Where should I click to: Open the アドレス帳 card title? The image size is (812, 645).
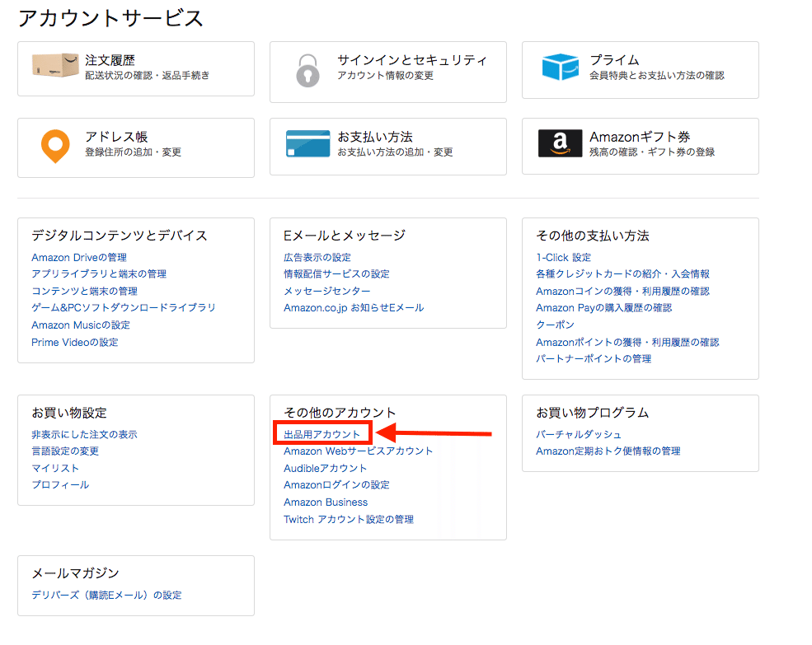tap(116, 138)
